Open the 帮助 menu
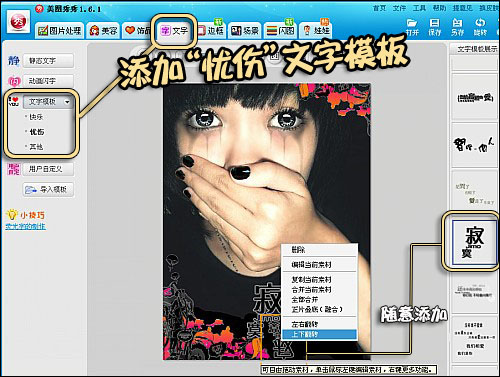This screenshot has width=500, height=377. pyautogui.click(x=439, y=8)
